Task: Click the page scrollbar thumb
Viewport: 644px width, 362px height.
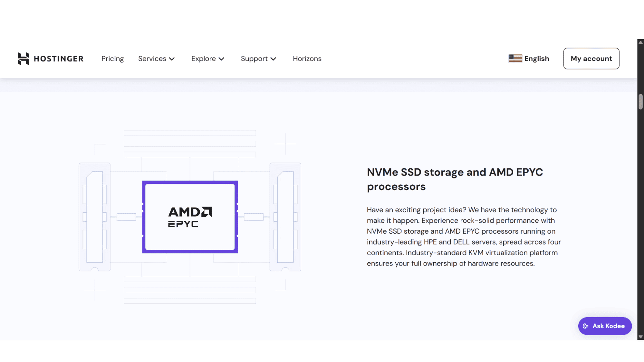Action: pos(640,102)
